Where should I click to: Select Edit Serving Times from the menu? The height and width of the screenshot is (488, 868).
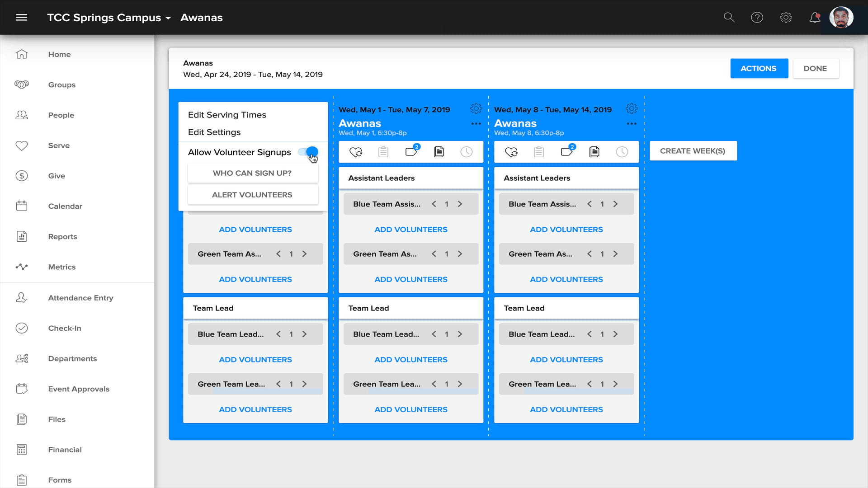coord(227,115)
